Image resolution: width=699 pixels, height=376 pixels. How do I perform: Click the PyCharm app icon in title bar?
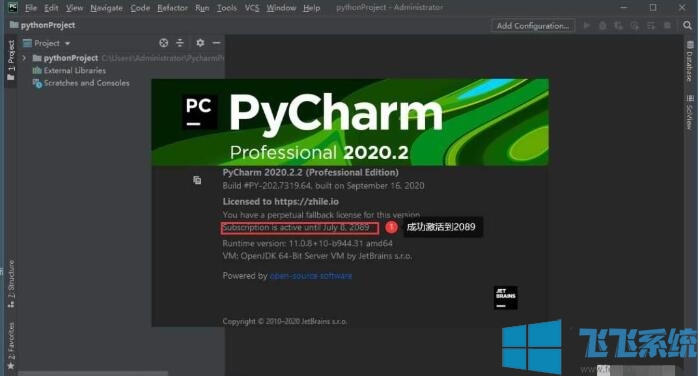[x=12, y=8]
